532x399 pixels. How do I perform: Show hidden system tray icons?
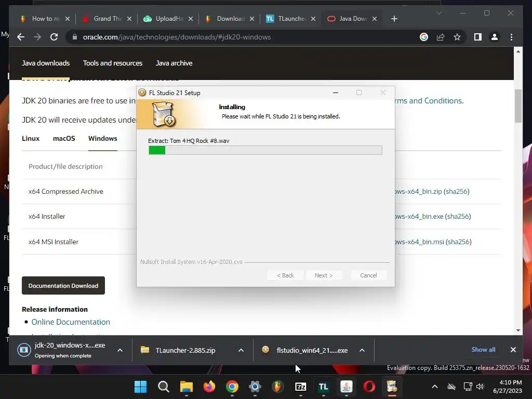435,387
